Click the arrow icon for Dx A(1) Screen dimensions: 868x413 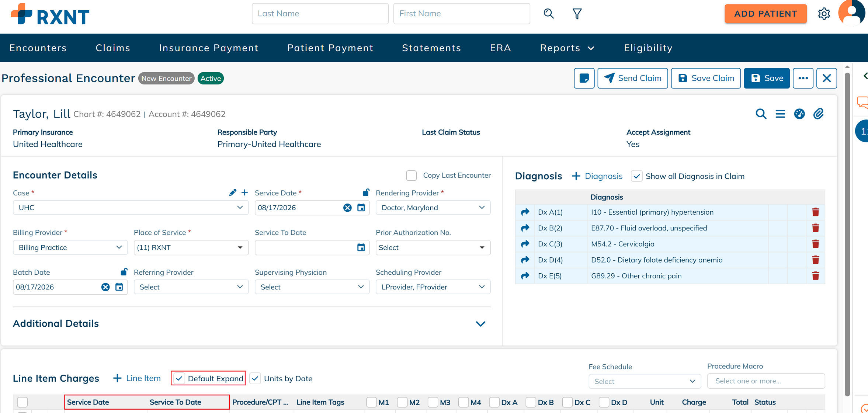click(525, 212)
